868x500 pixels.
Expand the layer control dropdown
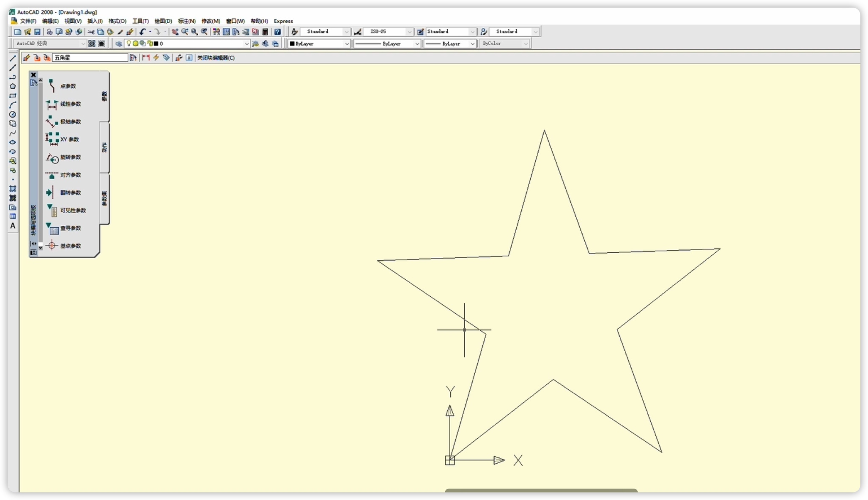coord(246,44)
